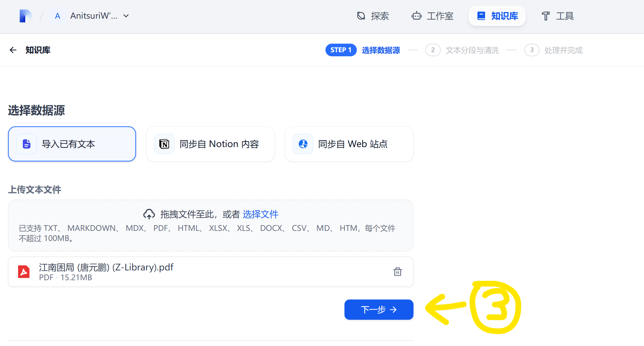Click the red PDF file icon
Image resolution: width=644 pixels, height=346 pixels.
[24, 272]
